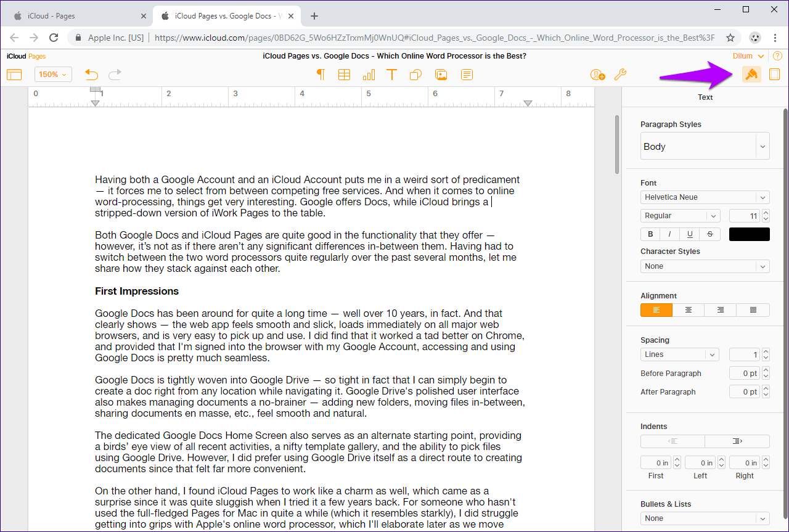Open a new browser tab

pyautogui.click(x=314, y=16)
